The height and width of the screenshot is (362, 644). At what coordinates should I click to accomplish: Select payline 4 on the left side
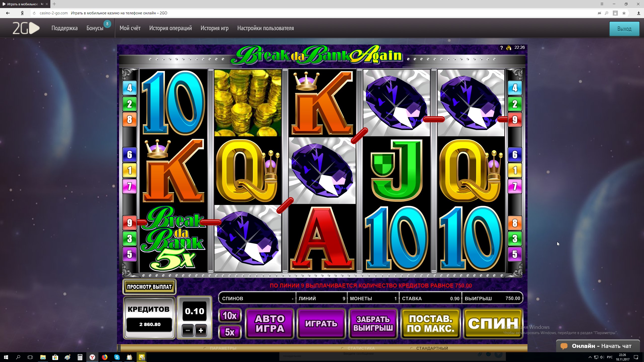pos(129,88)
